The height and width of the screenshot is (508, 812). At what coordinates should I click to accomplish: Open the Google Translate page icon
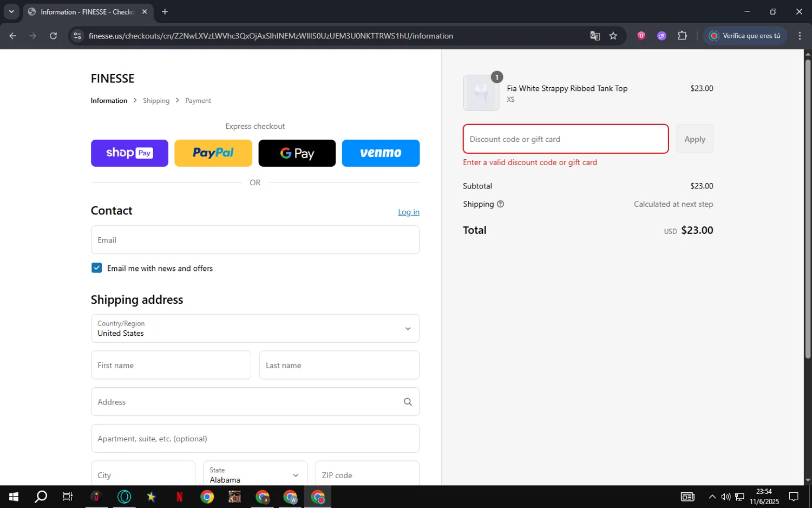[595, 36]
